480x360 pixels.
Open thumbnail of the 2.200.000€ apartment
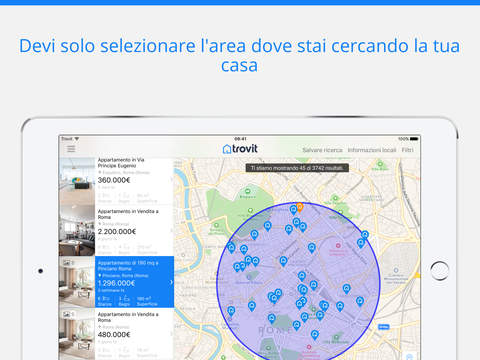[77, 231]
